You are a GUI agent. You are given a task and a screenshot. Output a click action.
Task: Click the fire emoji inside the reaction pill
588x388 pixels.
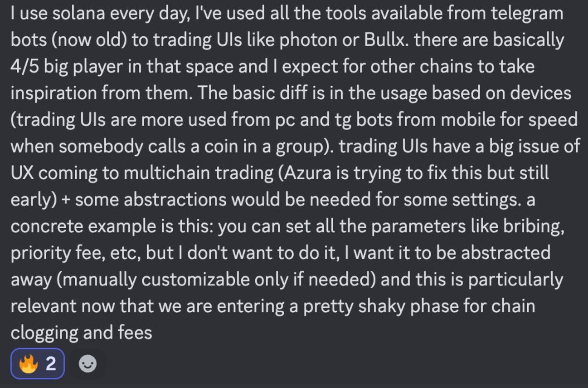(x=28, y=363)
